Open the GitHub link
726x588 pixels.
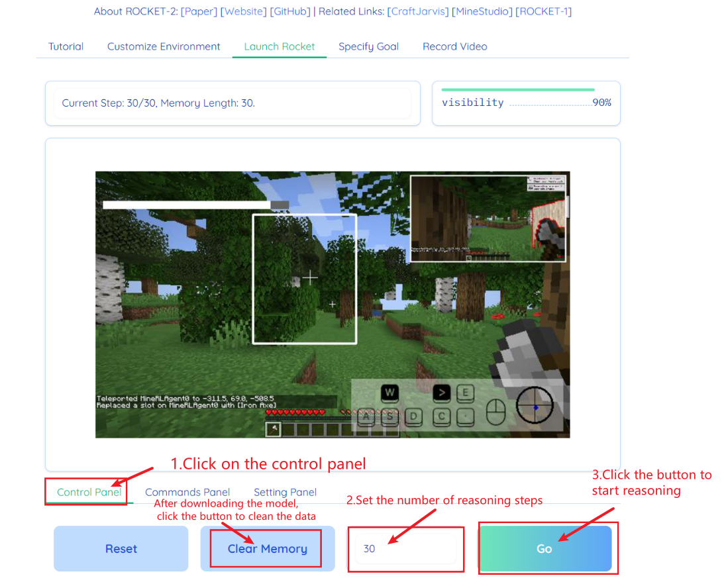pyautogui.click(x=290, y=11)
